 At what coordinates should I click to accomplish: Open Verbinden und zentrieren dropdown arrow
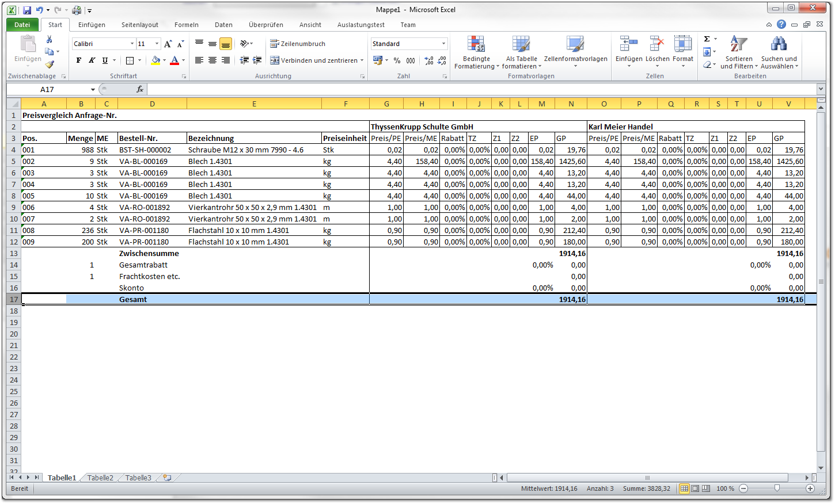(x=362, y=60)
